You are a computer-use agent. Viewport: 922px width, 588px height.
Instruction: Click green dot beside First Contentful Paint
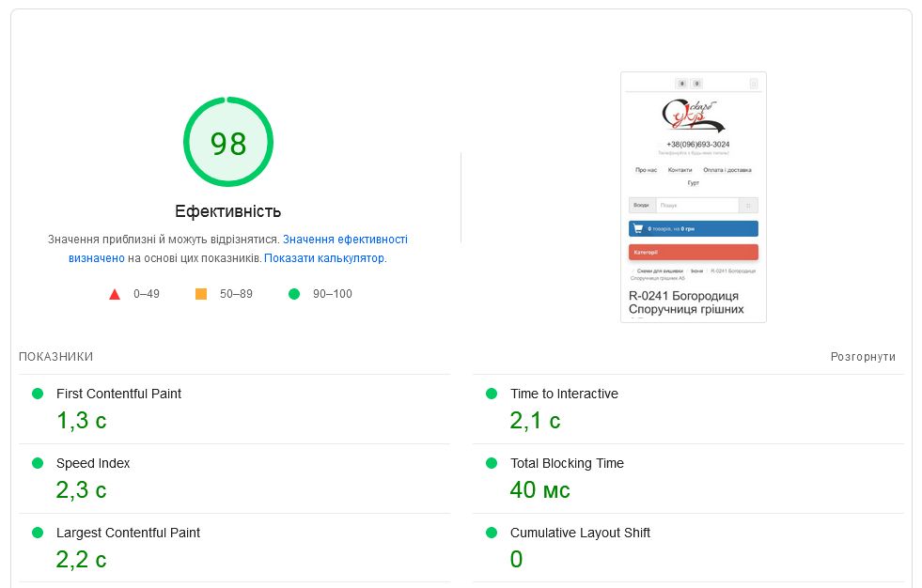click(38, 394)
